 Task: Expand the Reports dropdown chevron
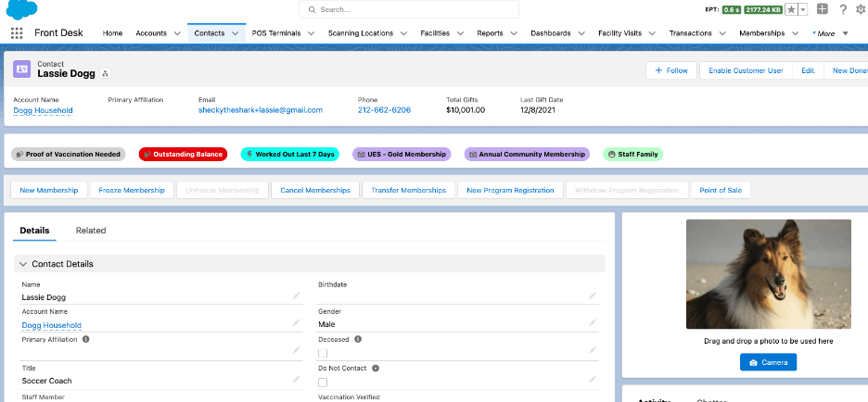pyautogui.click(x=514, y=33)
